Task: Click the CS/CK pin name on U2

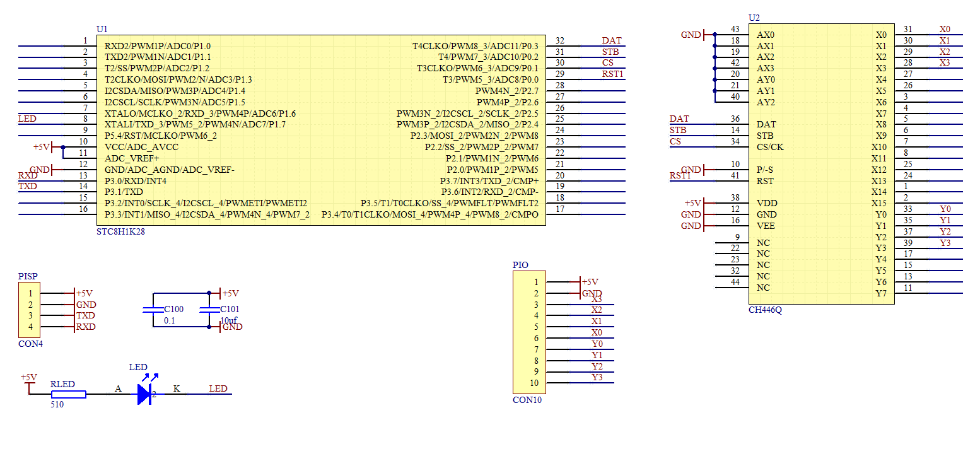Action: [770, 147]
